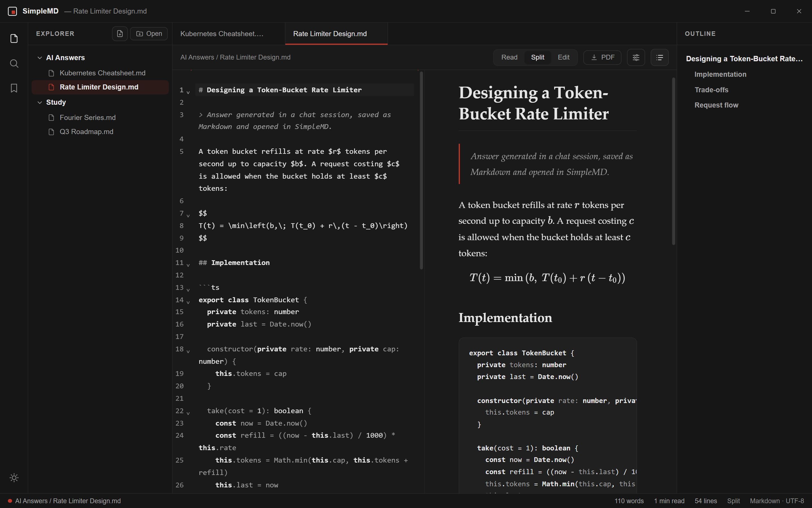Go to the document title in the outline

click(x=744, y=59)
